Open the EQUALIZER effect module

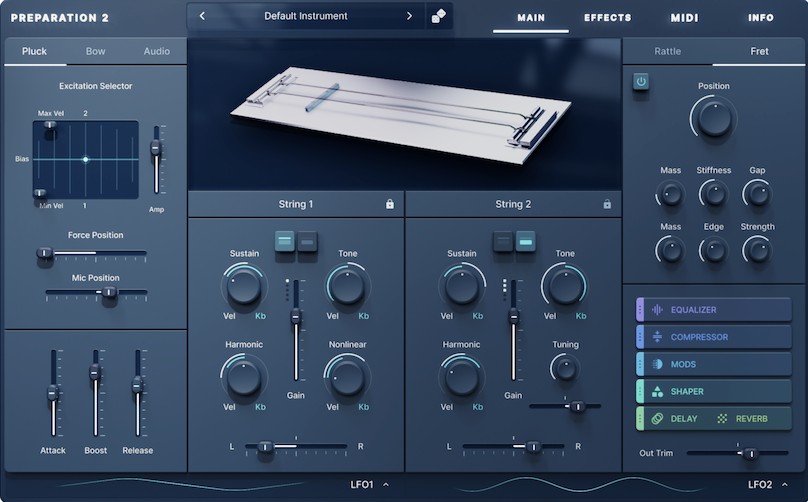click(714, 310)
